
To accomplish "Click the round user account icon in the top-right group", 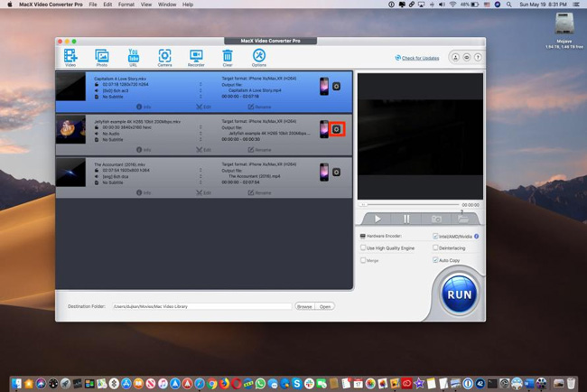I will click(x=455, y=57).
